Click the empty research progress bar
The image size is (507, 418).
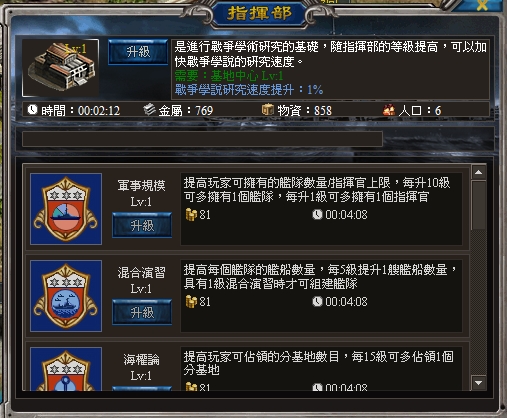(202, 139)
